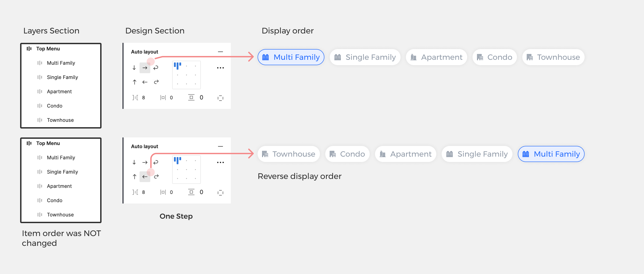Click the Single Family layer item

62,77
